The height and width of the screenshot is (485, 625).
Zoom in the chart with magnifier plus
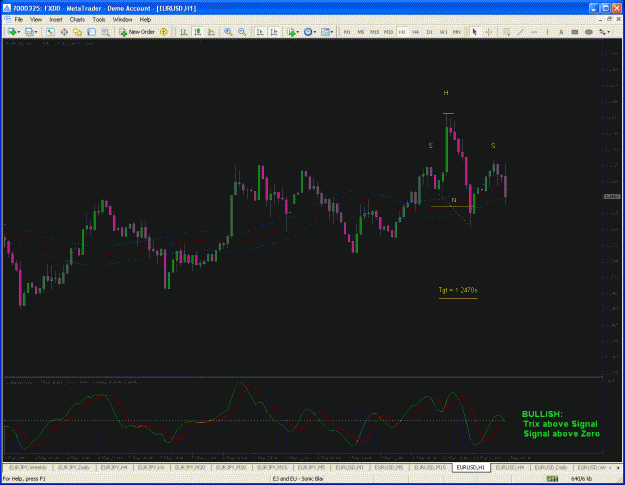(x=228, y=32)
